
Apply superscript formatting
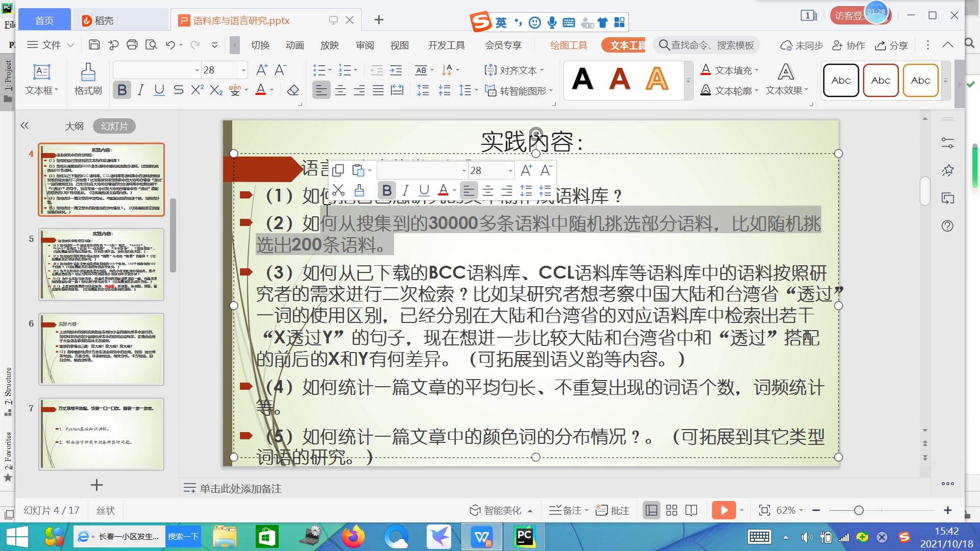pos(197,90)
